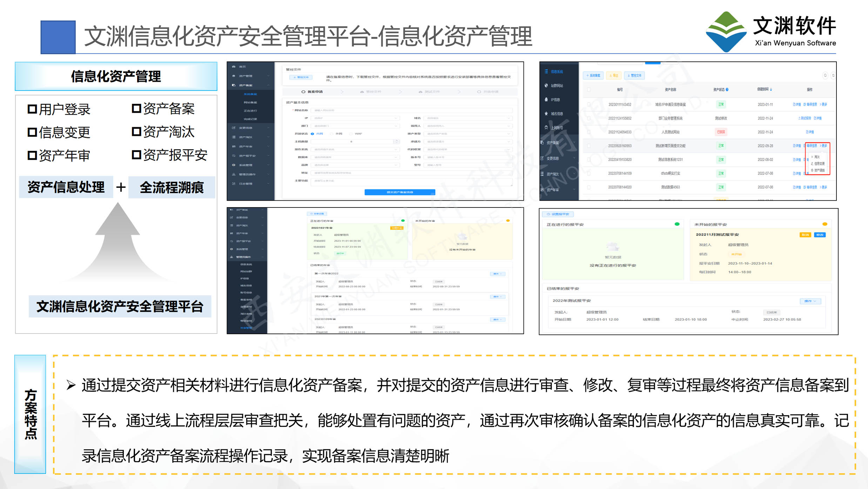Click the blue 提交资产备案信息 button
868x489 pixels.
click(x=400, y=192)
